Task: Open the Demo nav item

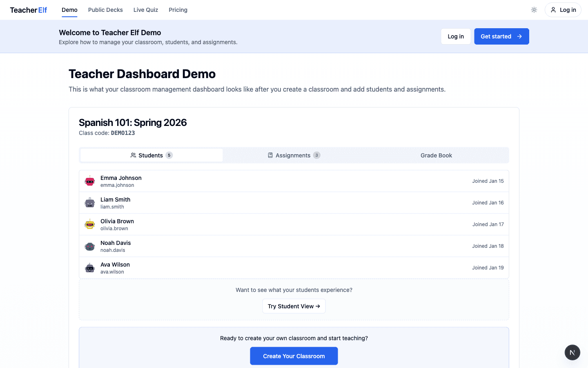Action: [69, 10]
